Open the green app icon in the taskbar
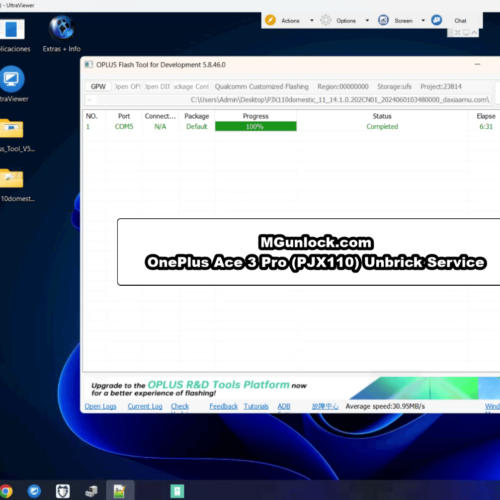The height and width of the screenshot is (500, 500). pos(177,491)
